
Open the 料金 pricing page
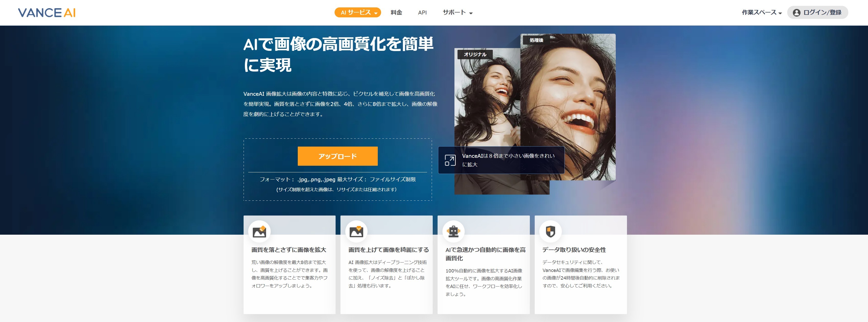[396, 13]
